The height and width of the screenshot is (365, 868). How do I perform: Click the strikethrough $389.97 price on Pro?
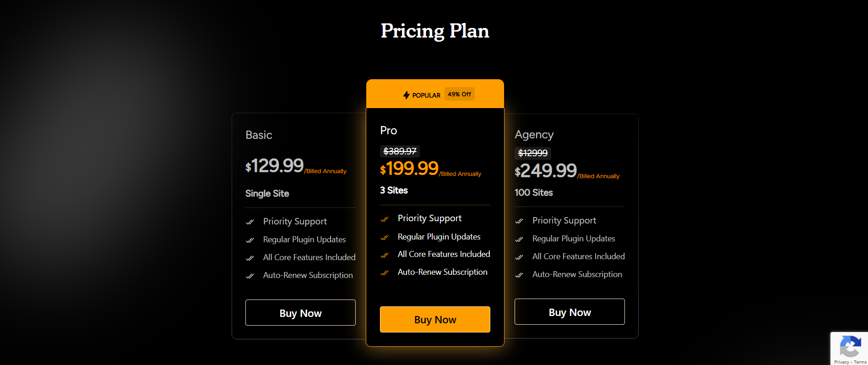399,151
